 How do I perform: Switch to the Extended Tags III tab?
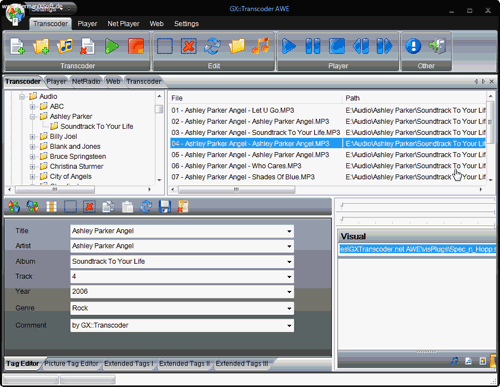(242, 363)
